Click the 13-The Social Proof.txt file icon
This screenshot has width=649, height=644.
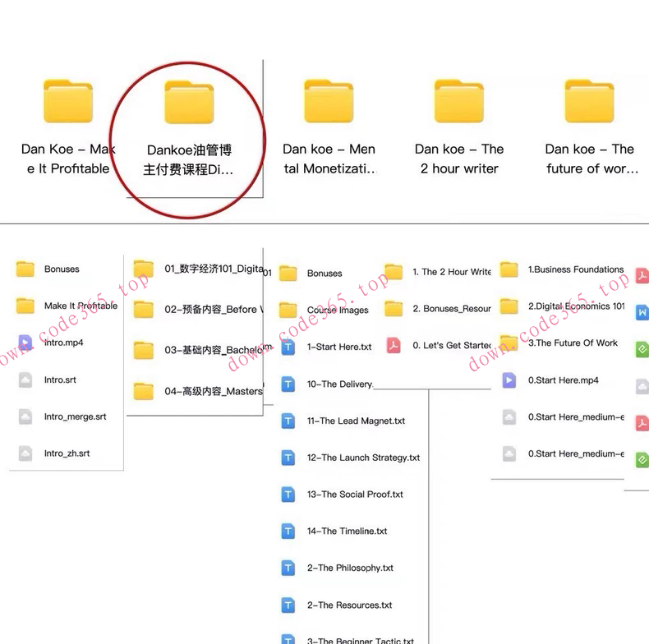(288, 494)
